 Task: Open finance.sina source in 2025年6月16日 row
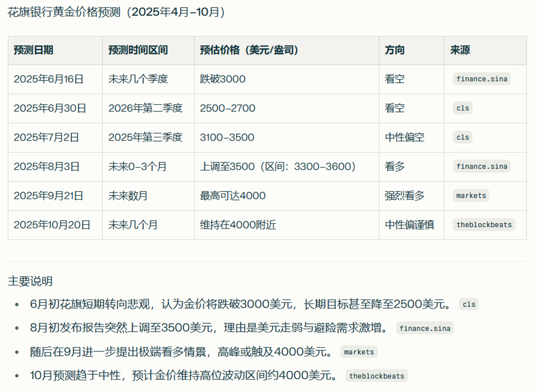coord(482,79)
